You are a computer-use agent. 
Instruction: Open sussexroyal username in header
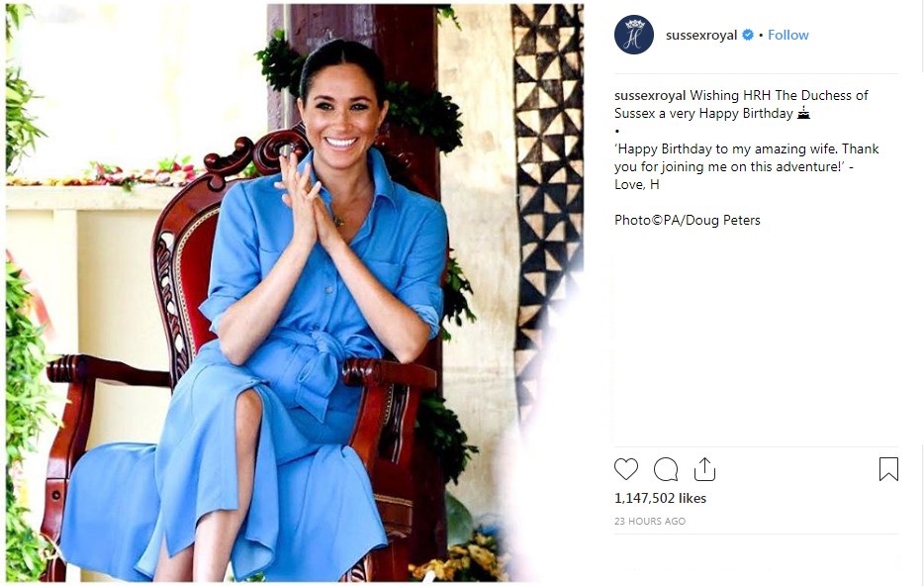[701, 36]
